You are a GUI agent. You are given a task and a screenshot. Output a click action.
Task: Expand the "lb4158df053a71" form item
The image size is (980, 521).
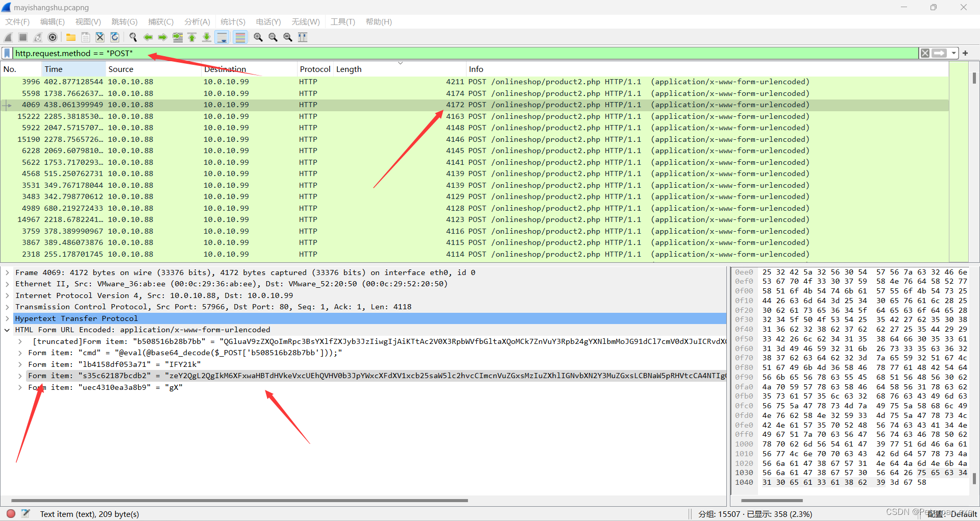click(20, 364)
